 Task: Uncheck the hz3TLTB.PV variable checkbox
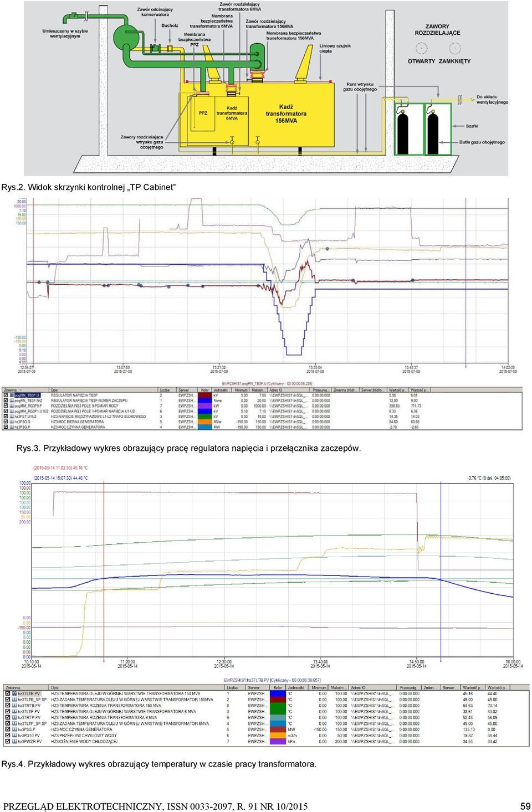[x=8, y=693]
